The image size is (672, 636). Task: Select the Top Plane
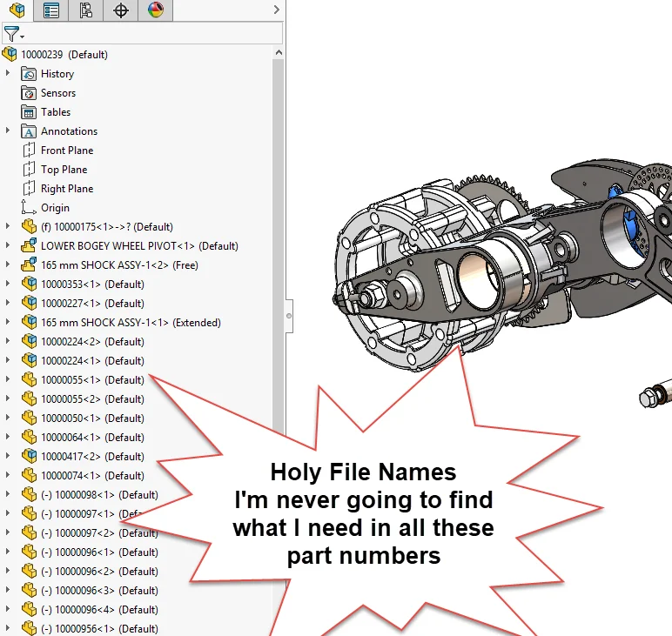(64, 170)
